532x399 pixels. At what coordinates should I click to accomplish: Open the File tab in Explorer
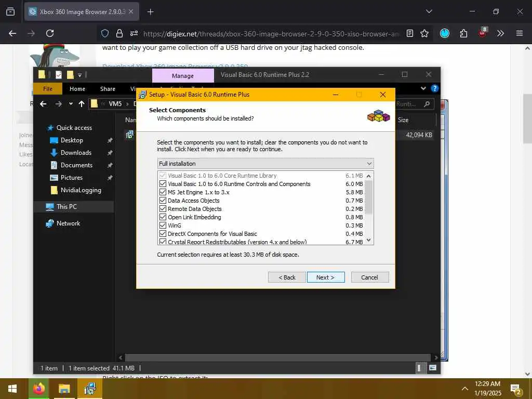point(48,89)
